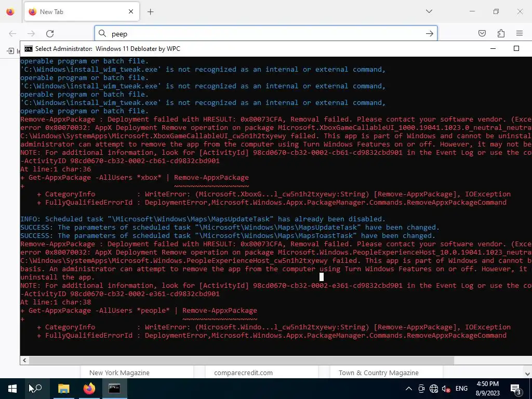Click the SUCCESS MapsToastTask line
532x399 pixels.
[x=228, y=236]
